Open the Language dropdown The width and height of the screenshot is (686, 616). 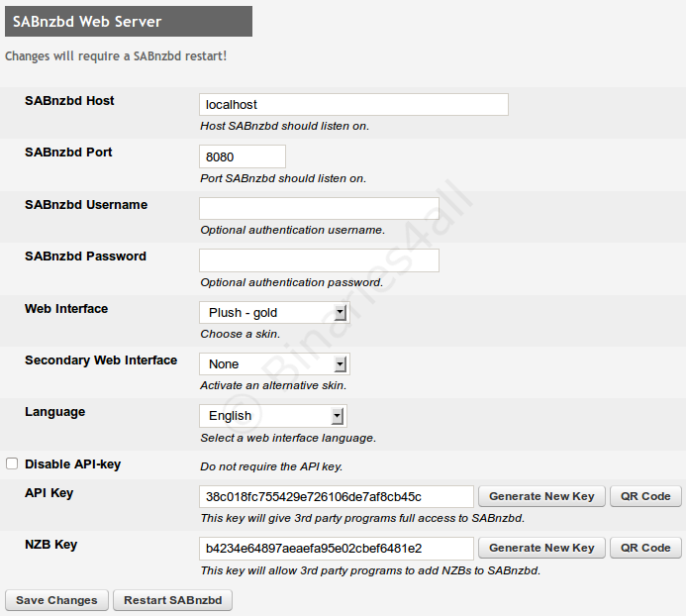click(273, 416)
